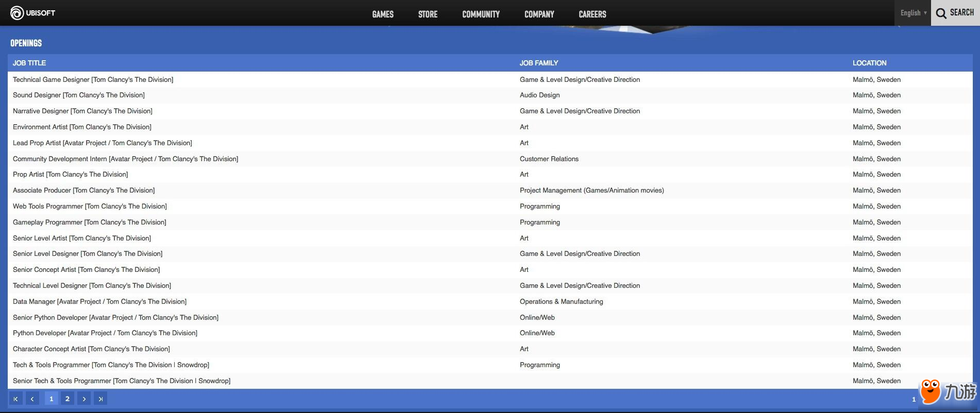The image size is (980, 413).
Task: Open Narrative Designer job listing
Action: click(x=82, y=111)
